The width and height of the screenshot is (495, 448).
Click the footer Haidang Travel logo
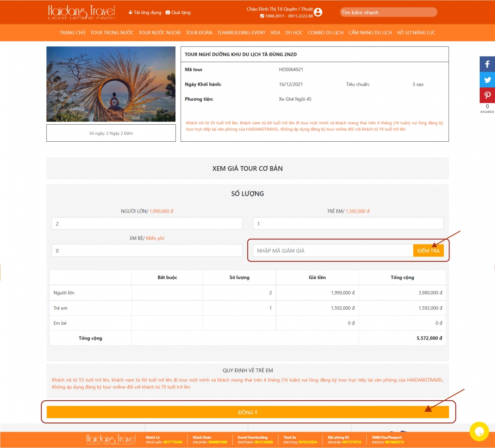tap(111, 440)
